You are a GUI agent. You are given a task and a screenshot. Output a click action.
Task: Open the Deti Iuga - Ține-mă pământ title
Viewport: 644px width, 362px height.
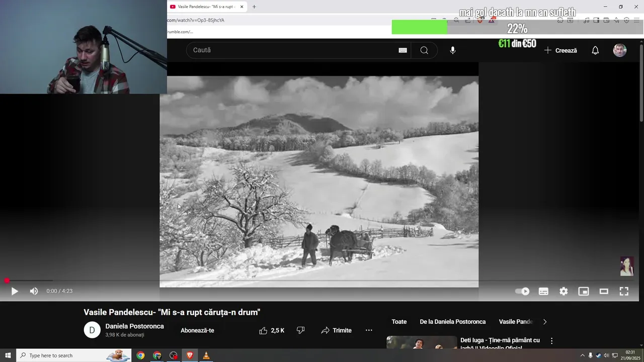(x=500, y=344)
